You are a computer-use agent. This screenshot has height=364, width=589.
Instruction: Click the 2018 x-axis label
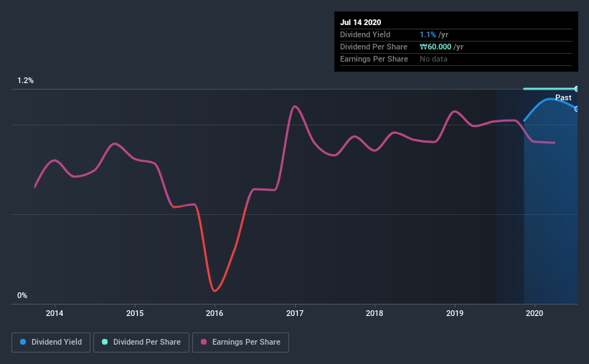374,313
